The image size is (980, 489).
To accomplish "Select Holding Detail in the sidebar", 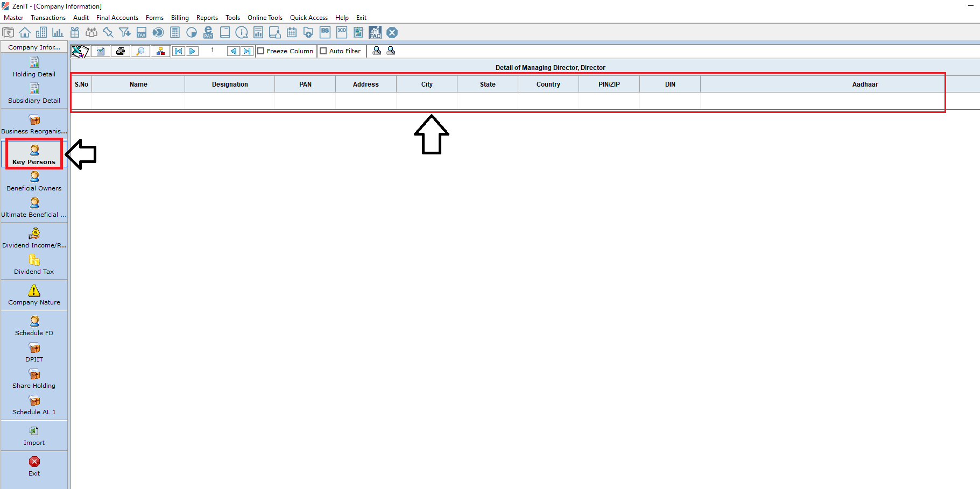I will 34,67.
